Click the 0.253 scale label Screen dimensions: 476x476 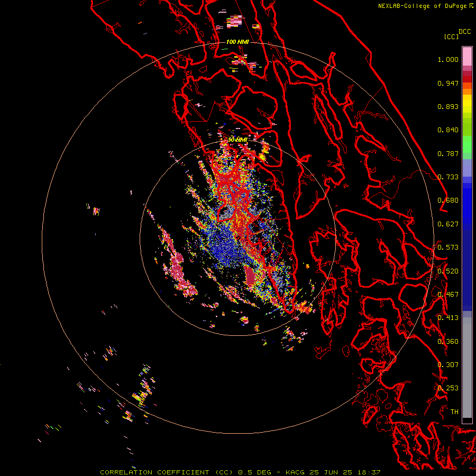coord(448,388)
